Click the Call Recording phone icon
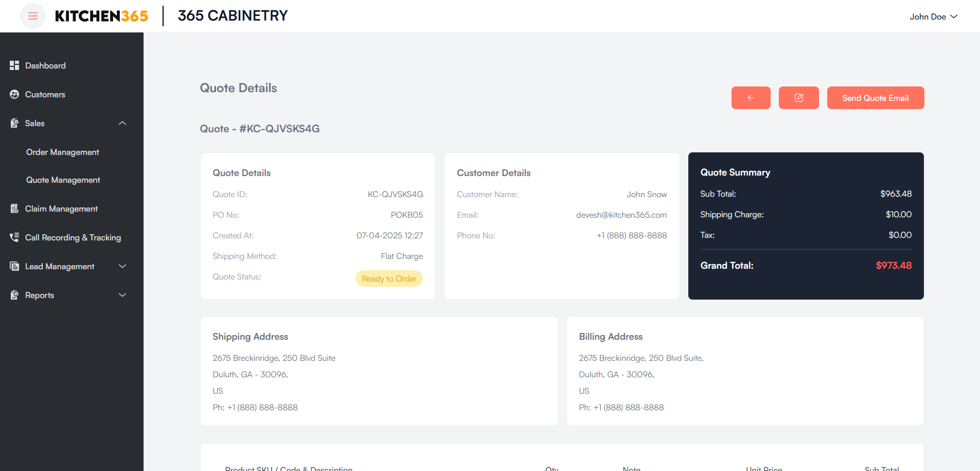This screenshot has height=471, width=980. coord(14,237)
